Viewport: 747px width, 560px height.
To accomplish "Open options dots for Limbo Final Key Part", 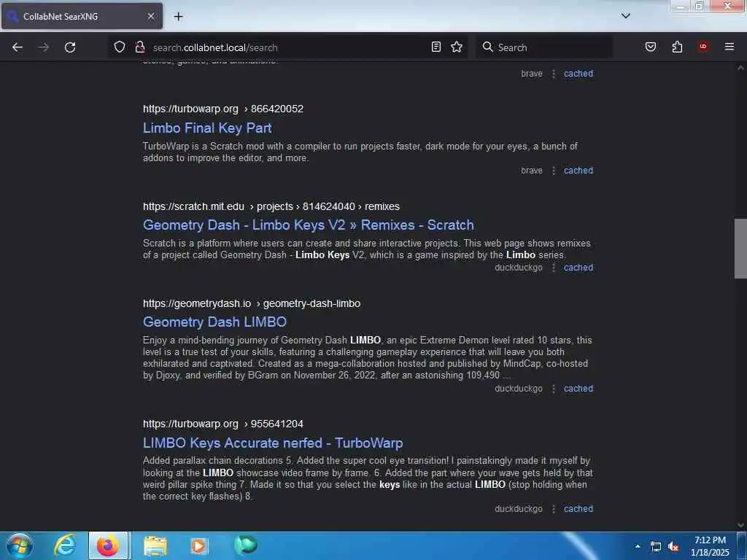I will point(554,171).
